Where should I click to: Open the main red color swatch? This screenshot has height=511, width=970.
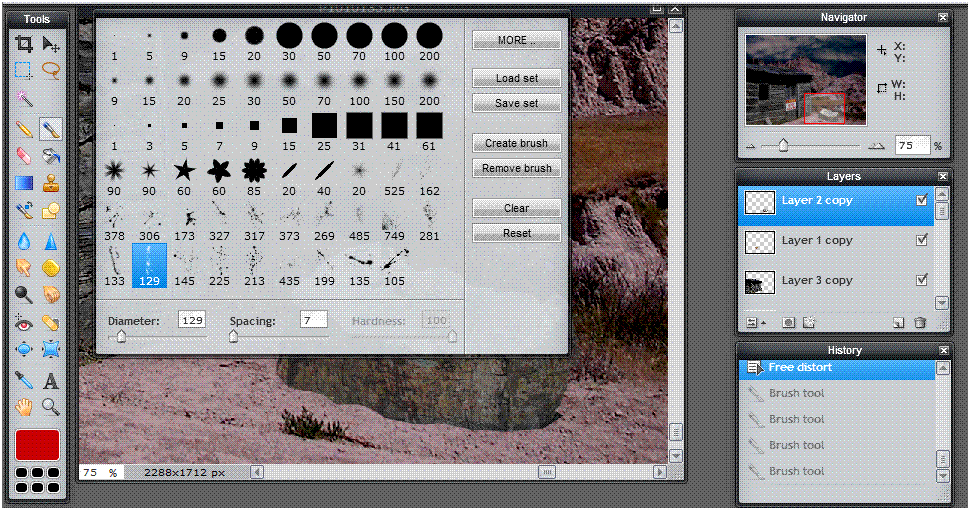click(x=37, y=445)
